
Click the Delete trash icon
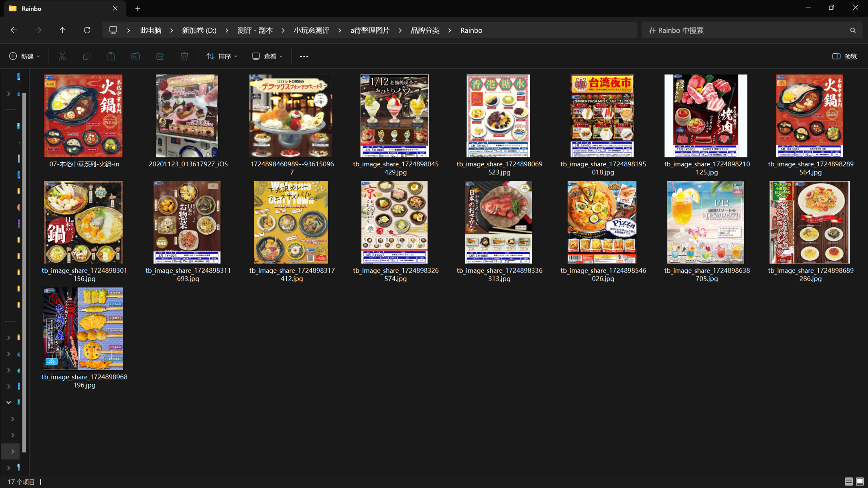coord(184,57)
